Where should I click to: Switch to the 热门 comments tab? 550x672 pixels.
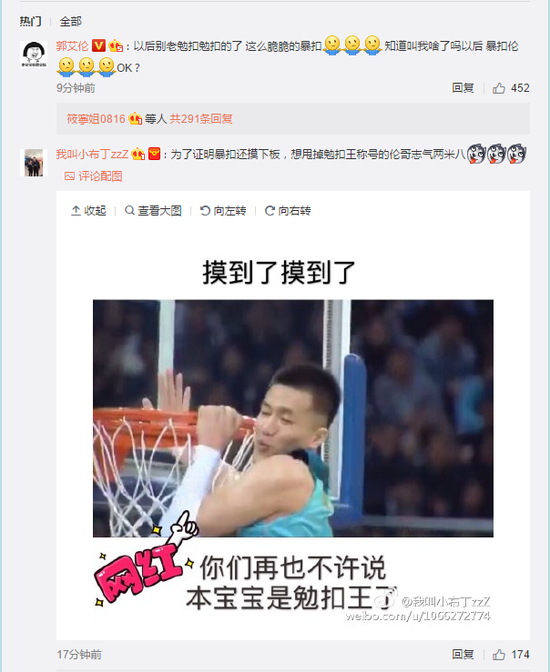click(30, 21)
